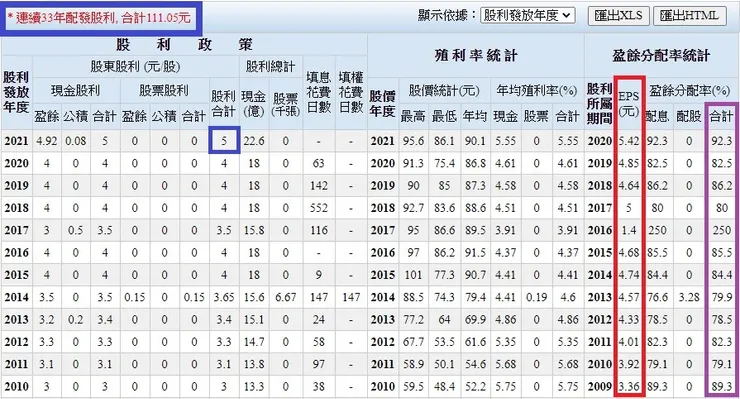Click the 股價年度 column header
Screen dimensions: 740x399
coord(382,103)
